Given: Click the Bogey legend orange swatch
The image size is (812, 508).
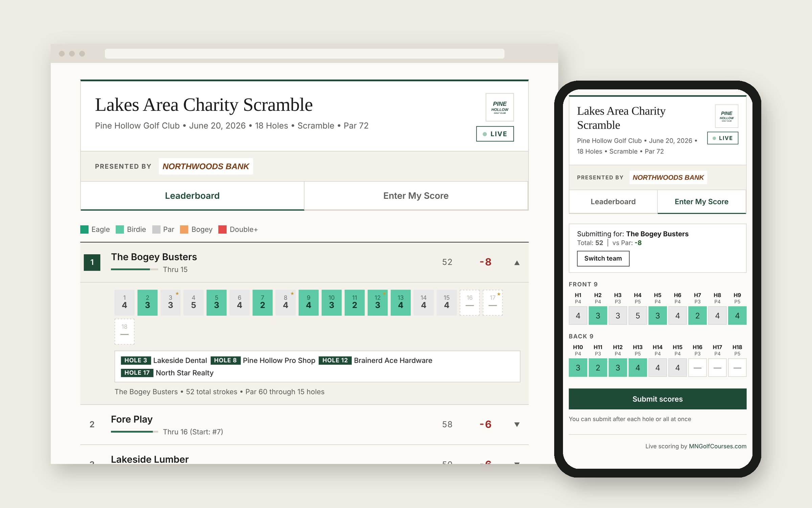Looking at the screenshot, I should tap(184, 229).
